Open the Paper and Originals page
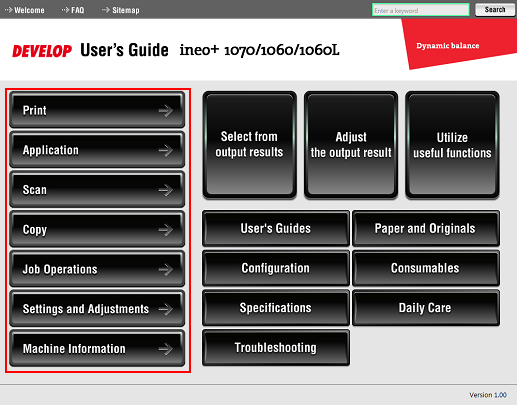The height and width of the screenshot is (405, 517). [426, 228]
